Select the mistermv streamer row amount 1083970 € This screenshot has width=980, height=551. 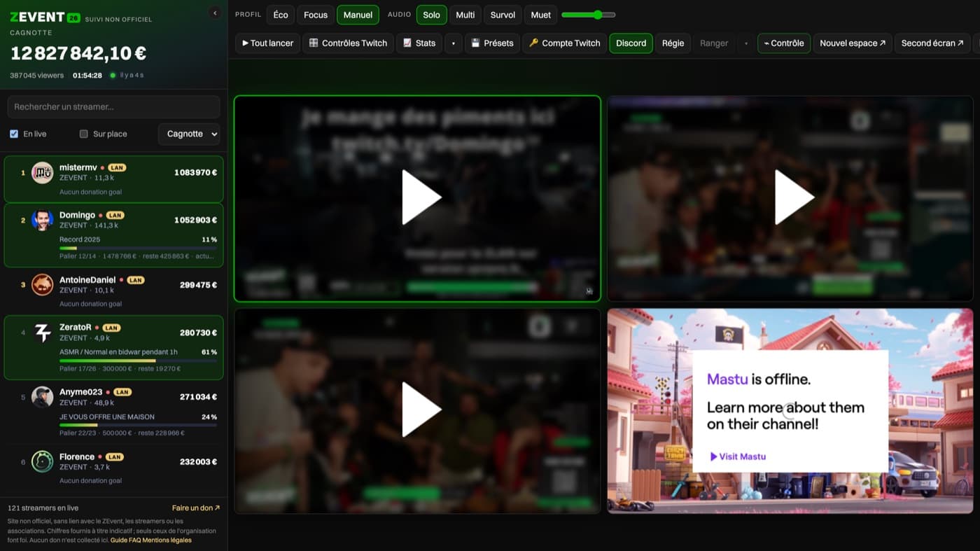coord(195,172)
